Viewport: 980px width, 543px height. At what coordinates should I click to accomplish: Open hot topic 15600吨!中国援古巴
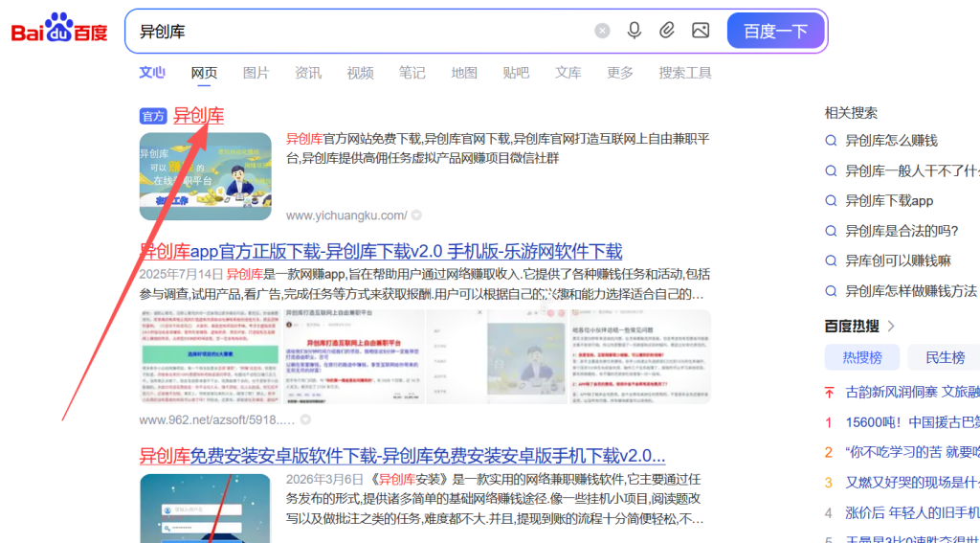tap(912, 422)
